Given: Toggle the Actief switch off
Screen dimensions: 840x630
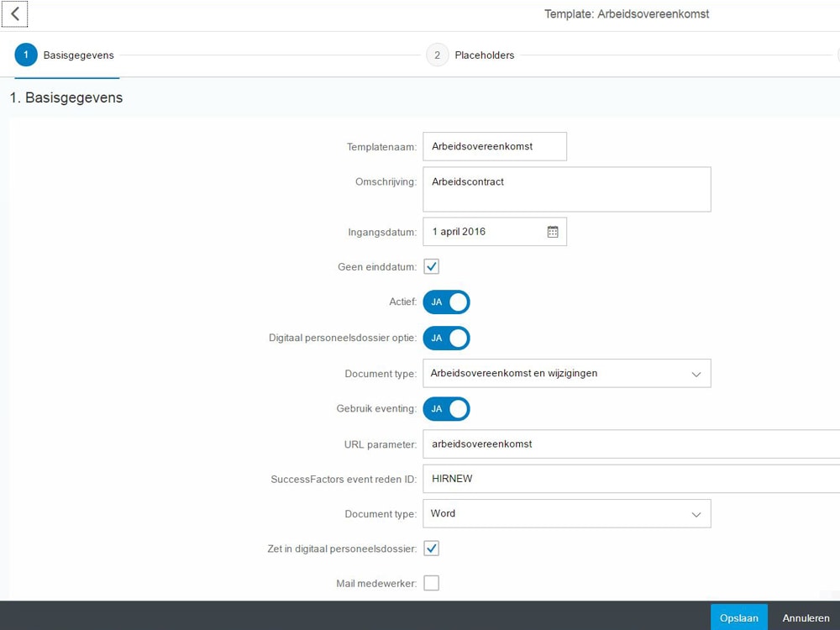Looking at the screenshot, I should (x=446, y=302).
